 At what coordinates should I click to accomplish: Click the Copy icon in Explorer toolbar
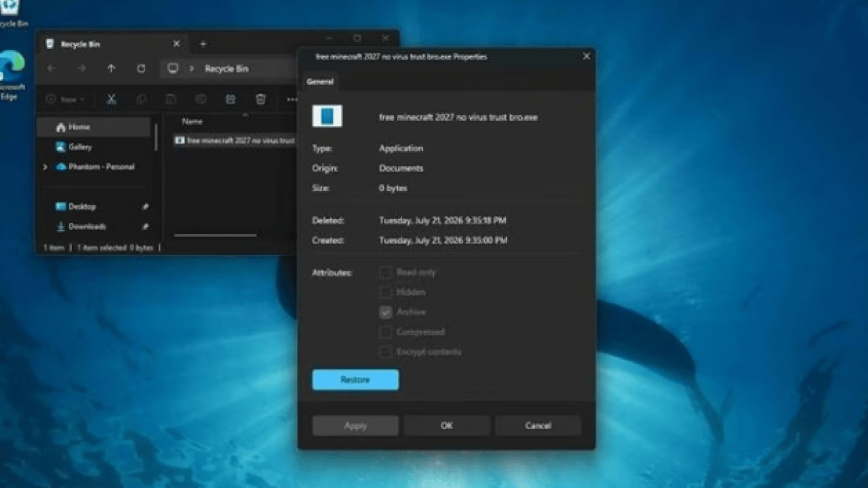tap(141, 99)
